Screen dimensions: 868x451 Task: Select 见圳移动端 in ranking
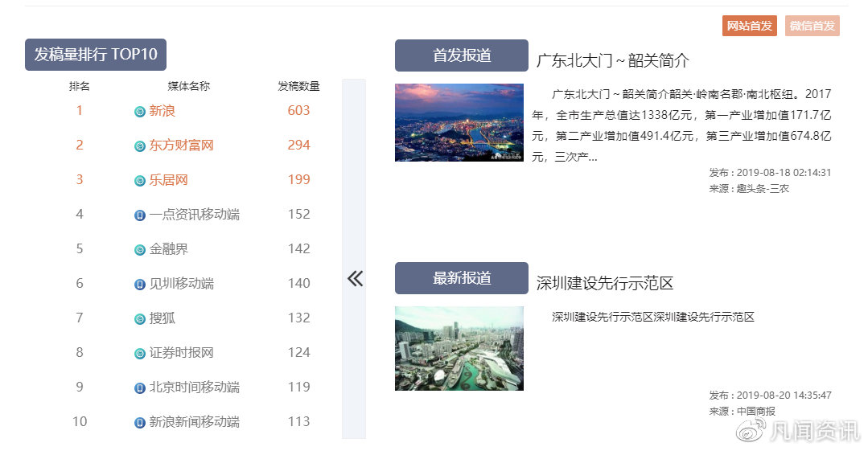click(x=182, y=284)
